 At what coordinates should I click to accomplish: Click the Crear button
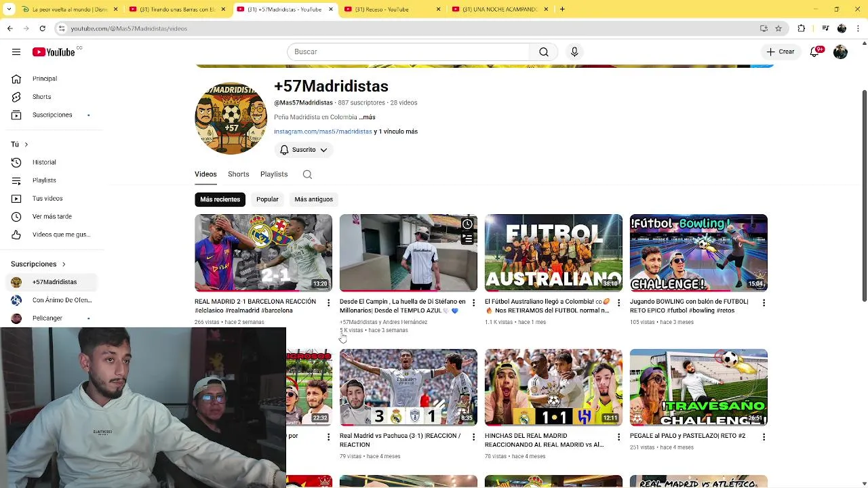[x=780, y=52]
